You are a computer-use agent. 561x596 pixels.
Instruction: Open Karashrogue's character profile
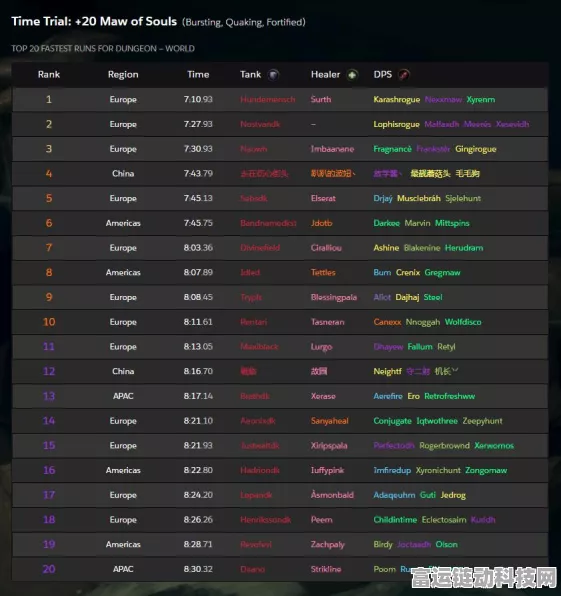[x=396, y=100]
